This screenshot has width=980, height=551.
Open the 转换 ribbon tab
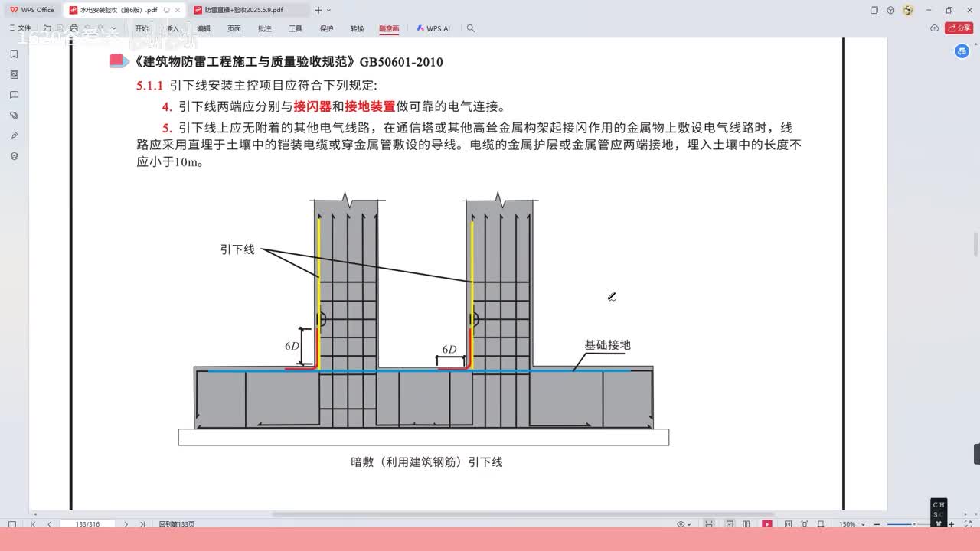tap(358, 28)
